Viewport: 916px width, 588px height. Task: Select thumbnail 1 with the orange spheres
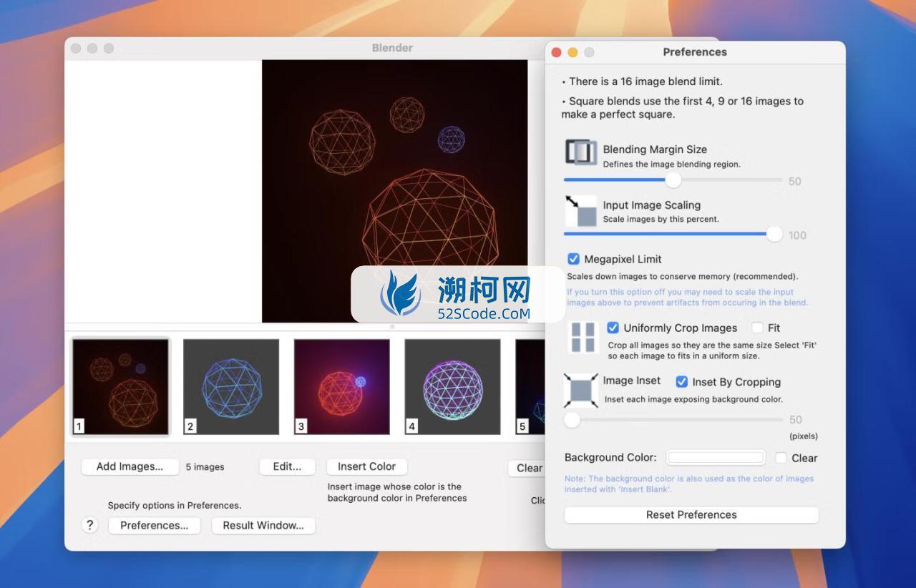(120, 386)
